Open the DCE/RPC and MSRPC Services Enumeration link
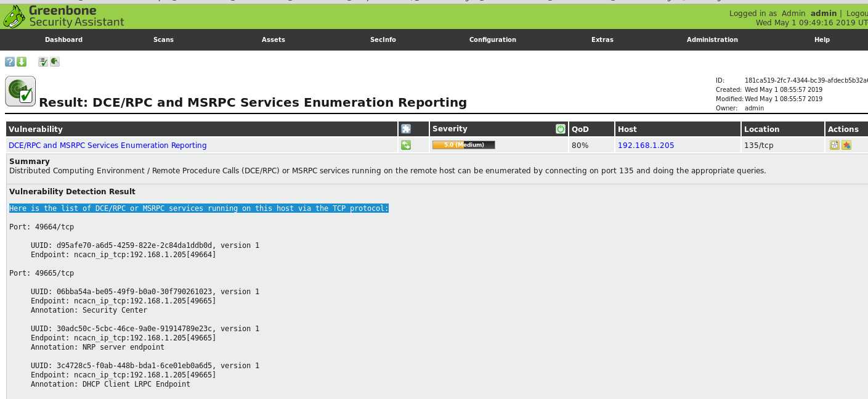The height and width of the screenshot is (399, 868). point(108,146)
